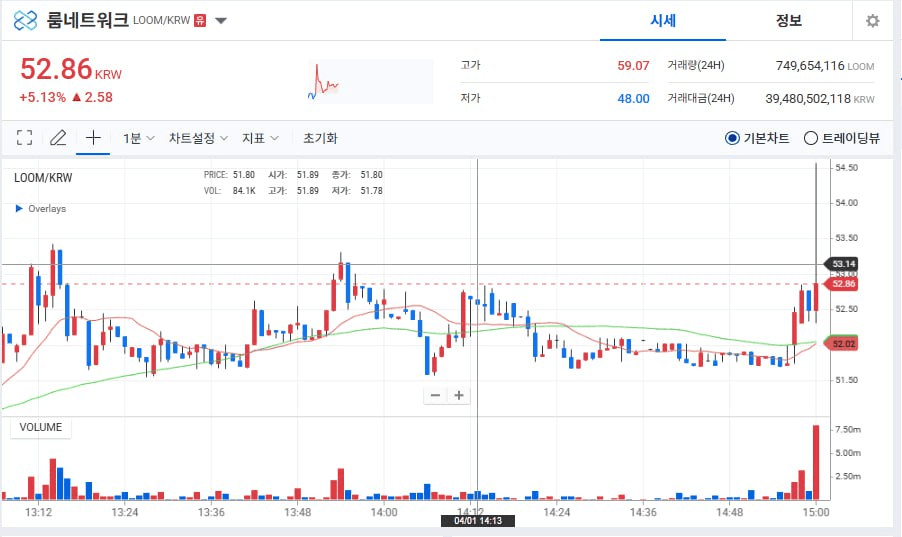
Task: Switch to the 시세 tab
Action: click(x=663, y=21)
